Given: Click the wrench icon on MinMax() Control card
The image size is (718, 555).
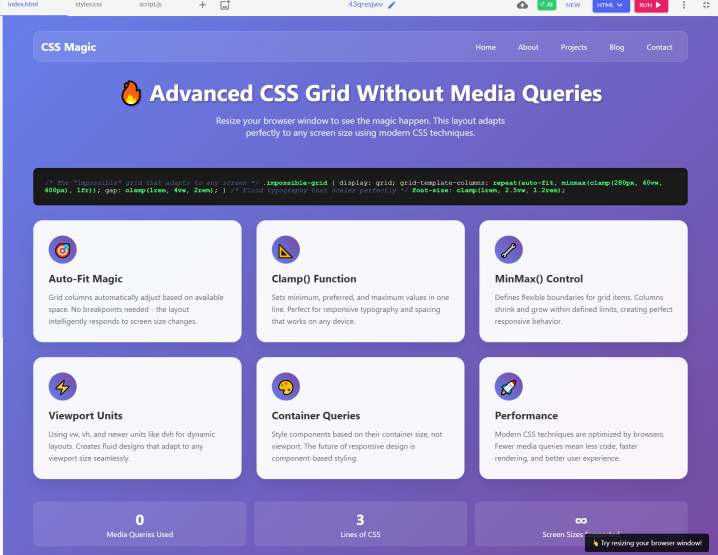Looking at the screenshot, I should point(509,250).
